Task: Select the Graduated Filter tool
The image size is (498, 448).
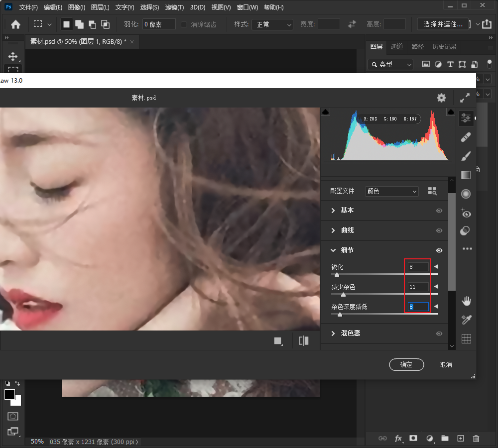Action: click(x=466, y=175)
